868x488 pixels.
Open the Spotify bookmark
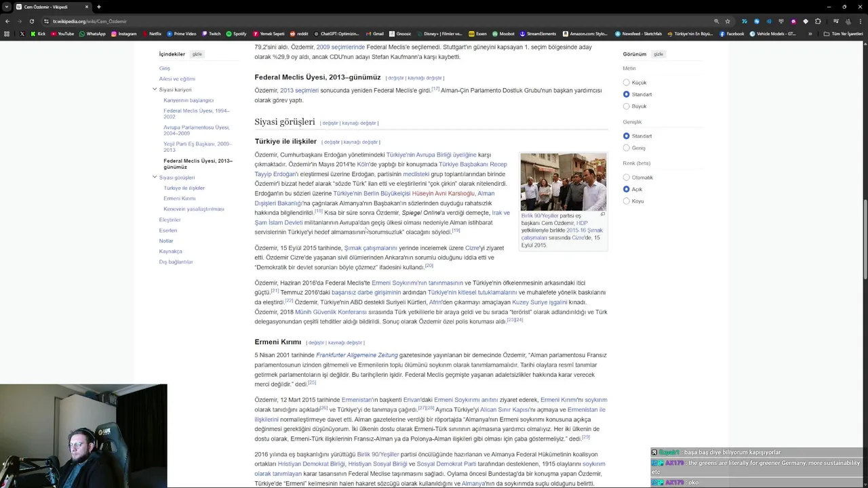(237, 33)
